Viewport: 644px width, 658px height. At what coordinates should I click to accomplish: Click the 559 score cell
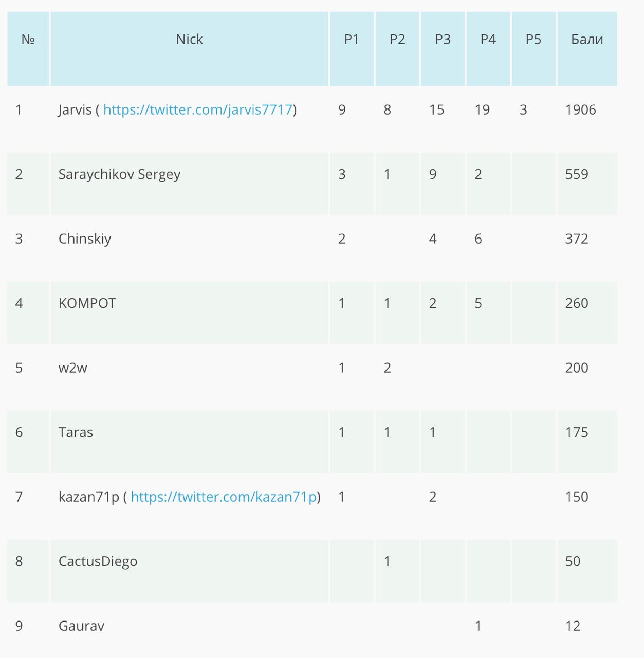tap(577, 174)
